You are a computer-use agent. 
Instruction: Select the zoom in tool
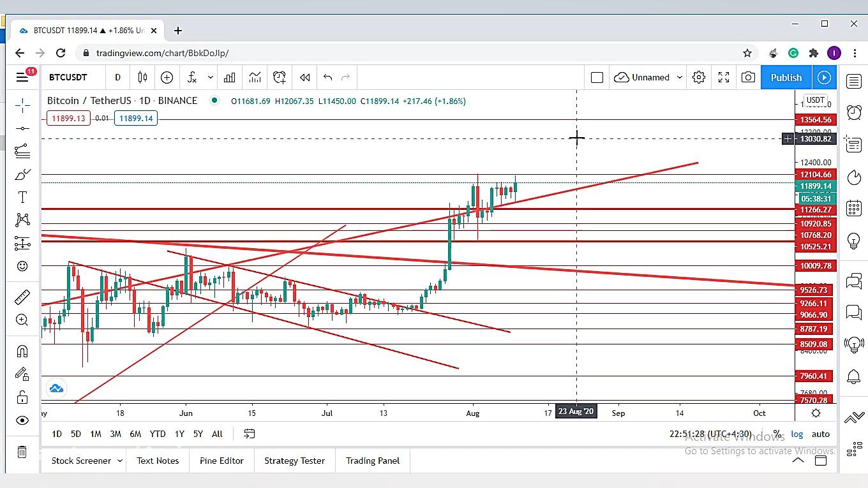coord(22,320)
